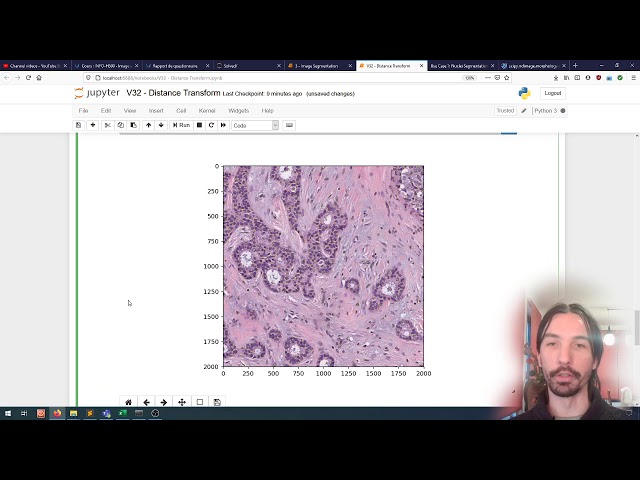Viewport: 640px width, 480px height.
Task: Open the Help menu
Action: (267, 111)
